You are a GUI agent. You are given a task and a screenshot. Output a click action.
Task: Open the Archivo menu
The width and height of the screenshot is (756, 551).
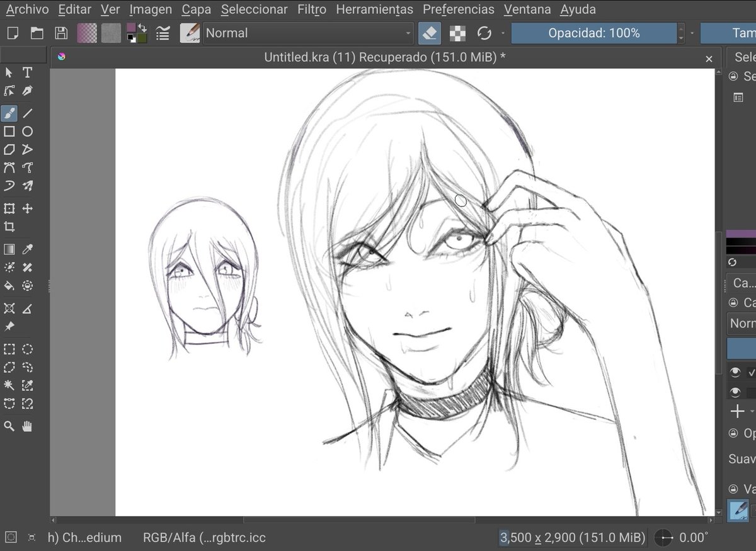tap(27, 9)
